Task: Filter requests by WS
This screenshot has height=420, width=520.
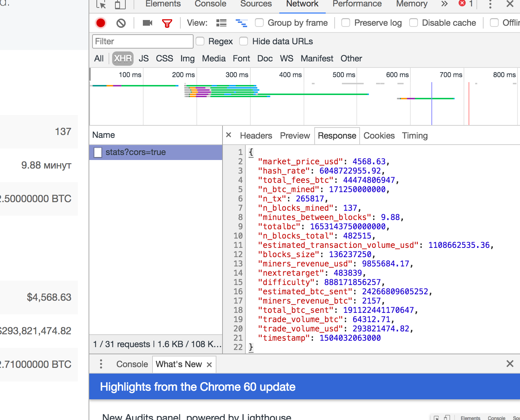Action: (286, 59)
